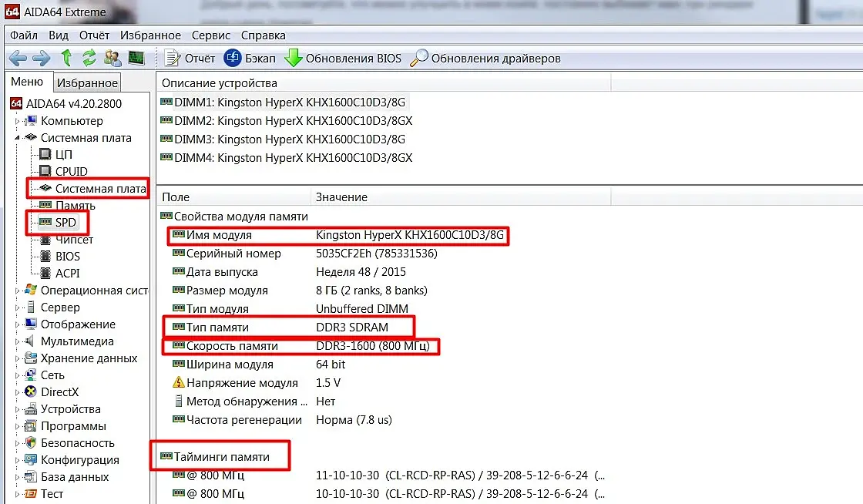Select the Частота регенерации row
Viewport: 863px width, 504px height.
[x=282, y=420]
